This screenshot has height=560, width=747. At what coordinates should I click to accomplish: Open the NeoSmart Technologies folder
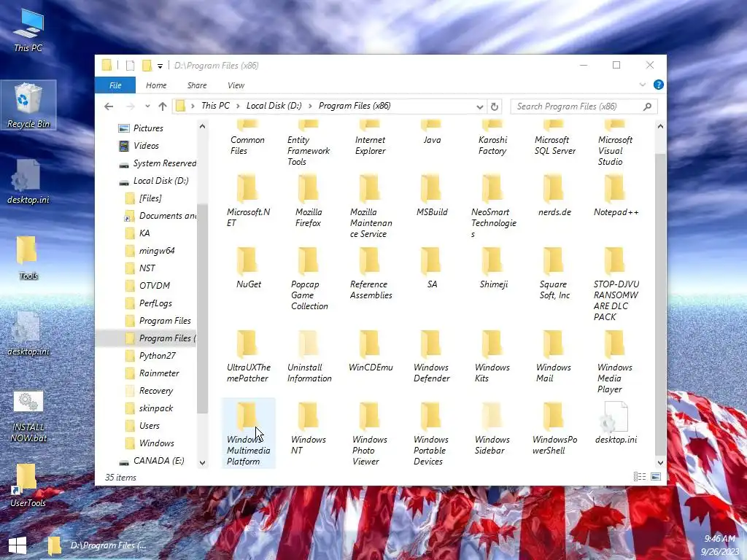pyautogui.click(x=492, y=206)
